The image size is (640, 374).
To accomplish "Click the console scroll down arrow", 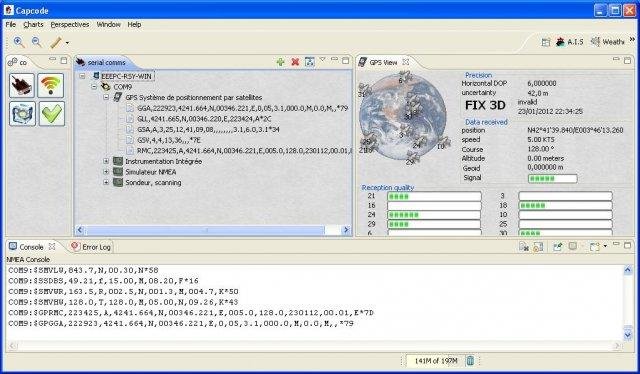I will click(x=628, y=335).
